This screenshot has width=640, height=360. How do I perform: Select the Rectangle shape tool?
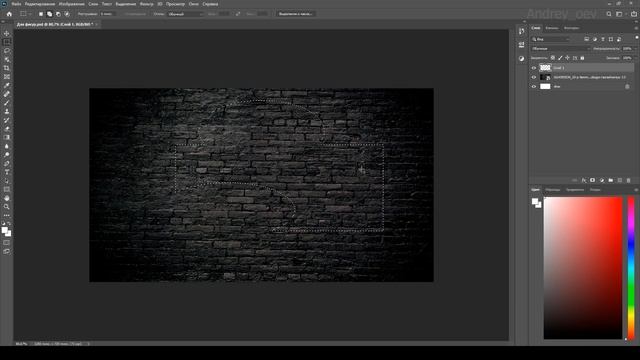[7, 189]
